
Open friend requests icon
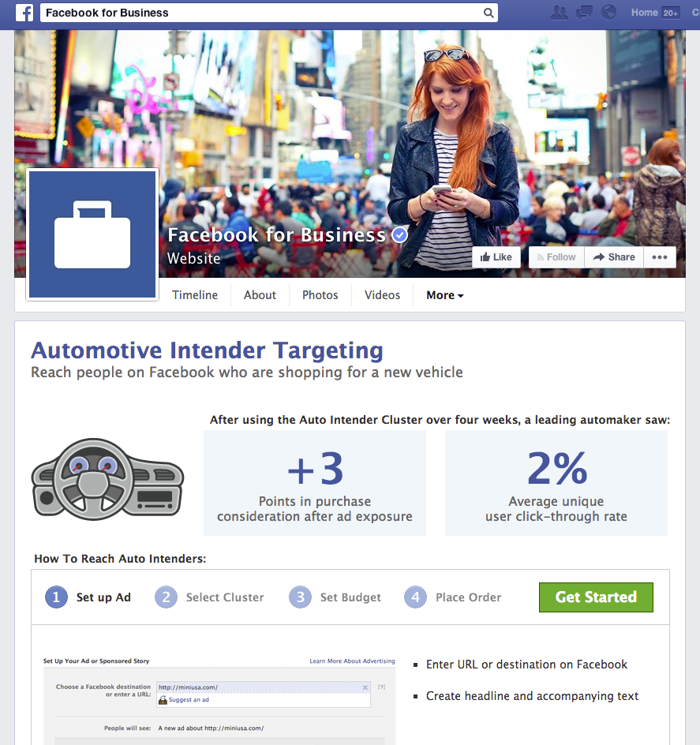click(x=559, y=13)
